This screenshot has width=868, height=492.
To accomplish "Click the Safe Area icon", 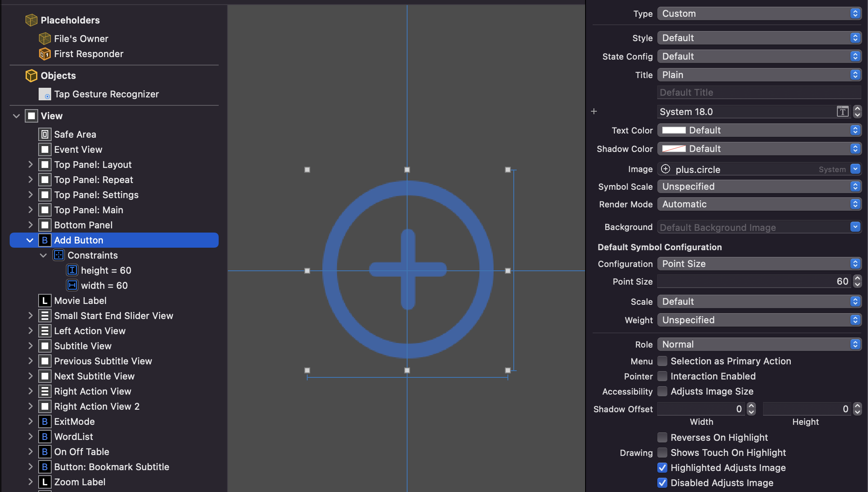I will pyautogui.click(x=44, y=134).
